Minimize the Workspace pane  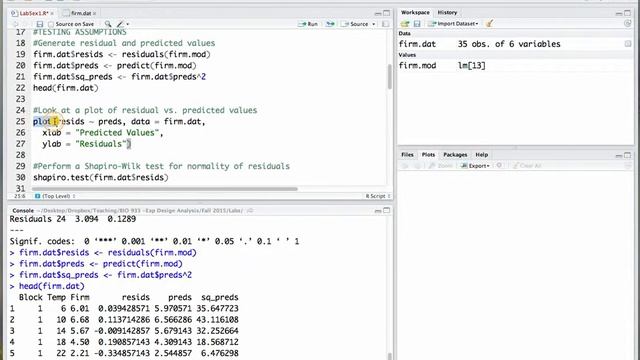pyautogui.click(x=619, y=13)
